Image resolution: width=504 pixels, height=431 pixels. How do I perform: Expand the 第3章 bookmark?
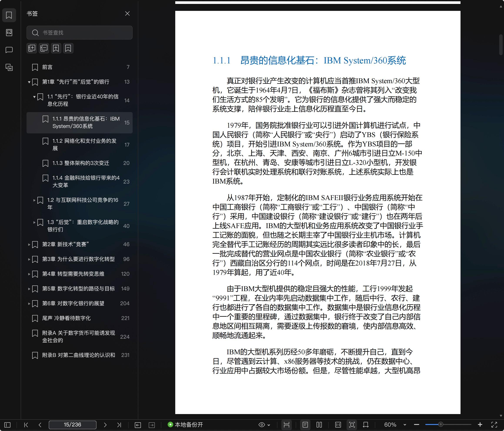coord(29,259)
